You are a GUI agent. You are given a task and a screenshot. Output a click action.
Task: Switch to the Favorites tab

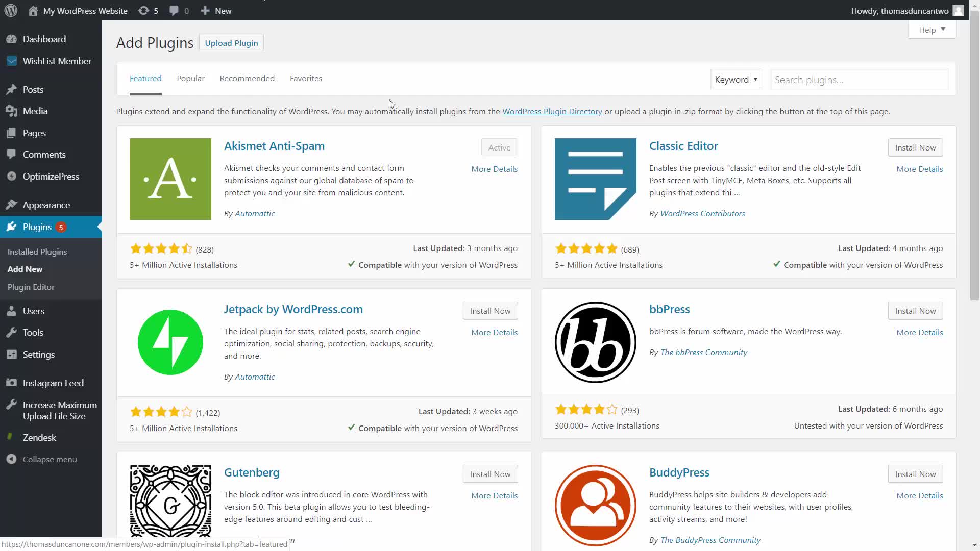[x=306, y=79]
